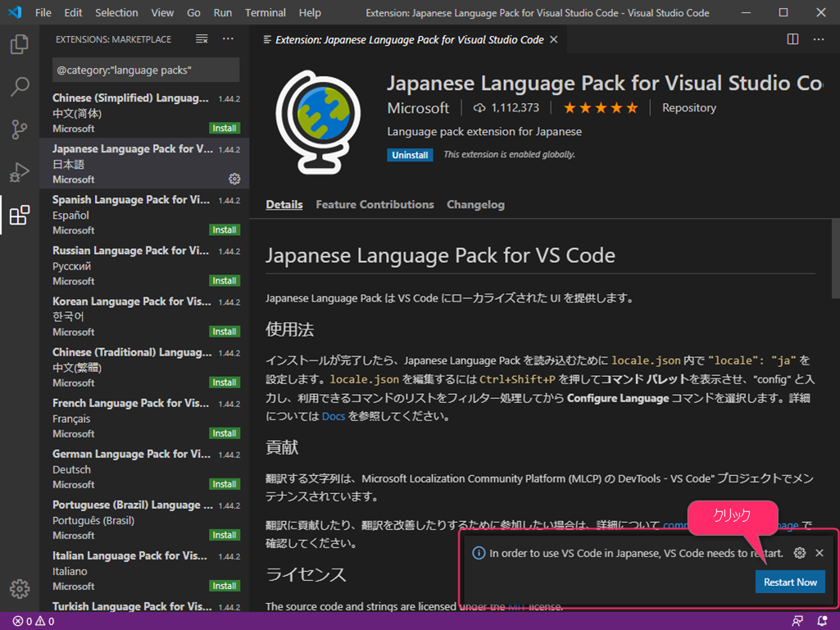Click Restart Now button
Screen dimensions: 840x630
[790, 582]
